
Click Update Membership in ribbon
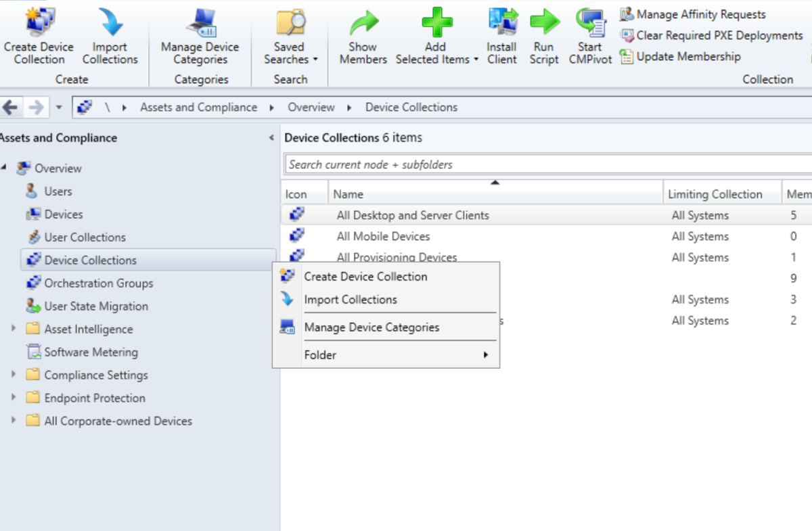(x=680, y=57)
